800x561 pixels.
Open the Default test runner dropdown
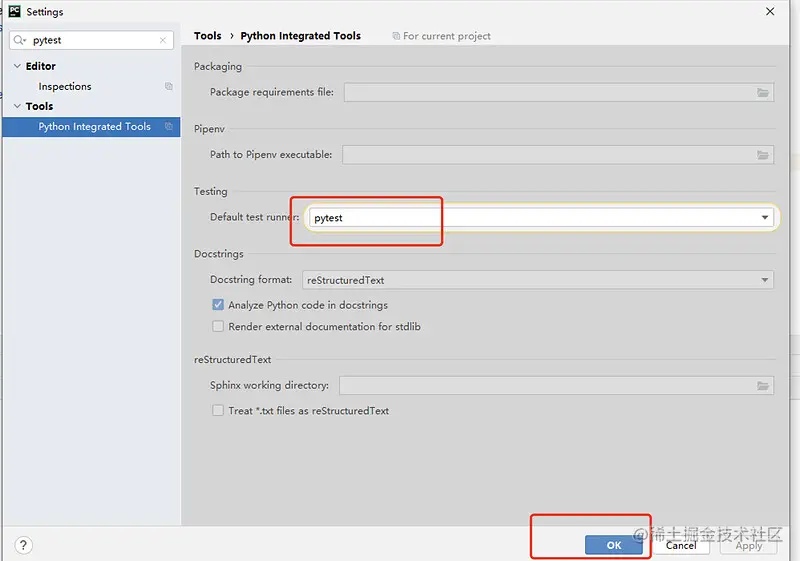[764, 218]
